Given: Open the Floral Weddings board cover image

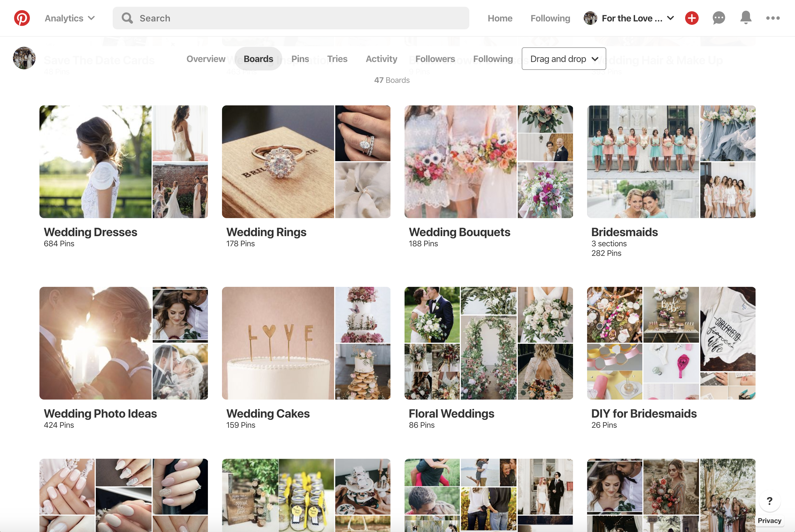Looking at the screenshot, I should click(x=489, y=343).
